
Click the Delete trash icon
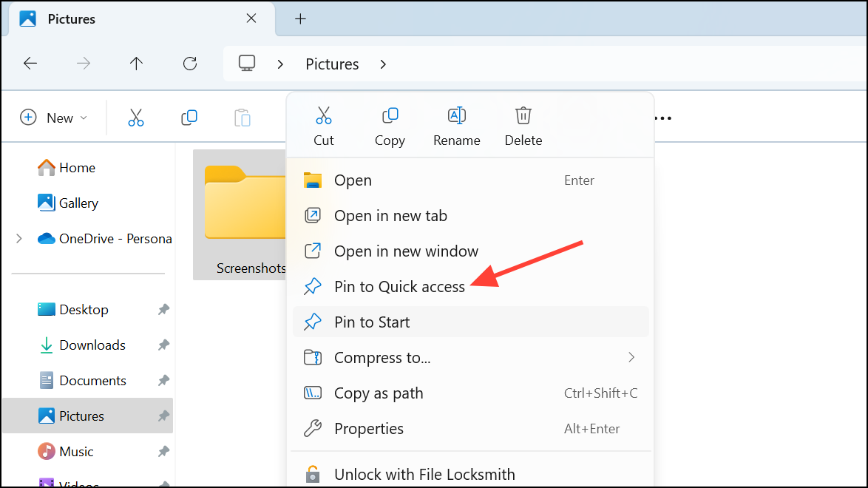pos(523,115)
